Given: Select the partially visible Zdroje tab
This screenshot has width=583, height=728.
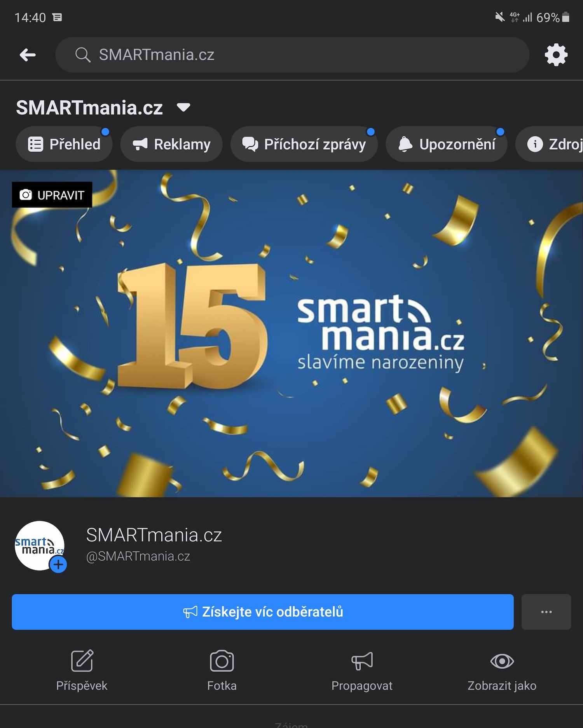Looking at the screenshot, I should click(550, 144).
